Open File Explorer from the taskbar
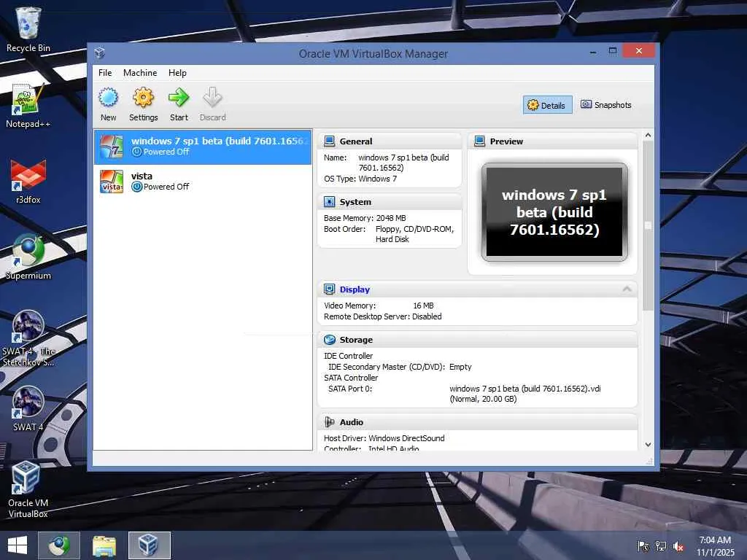The width and height of the screenshot is (747, 560). click(104, 545)
